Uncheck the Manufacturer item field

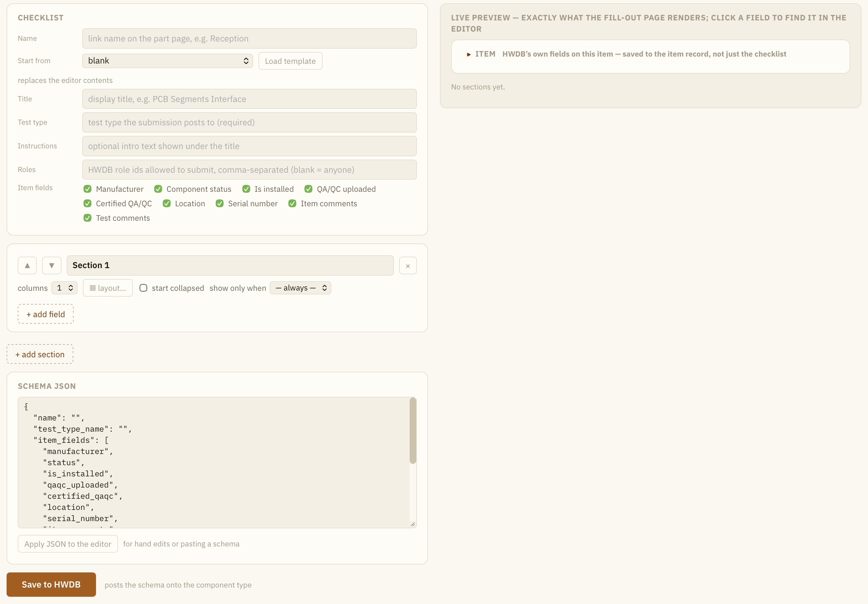pos(88,189)
